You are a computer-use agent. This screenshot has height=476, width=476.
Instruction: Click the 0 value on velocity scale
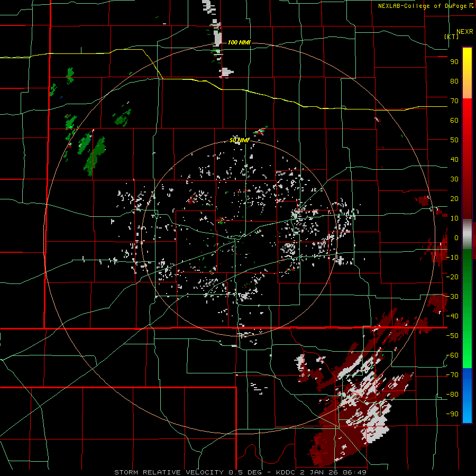point(456,238)
